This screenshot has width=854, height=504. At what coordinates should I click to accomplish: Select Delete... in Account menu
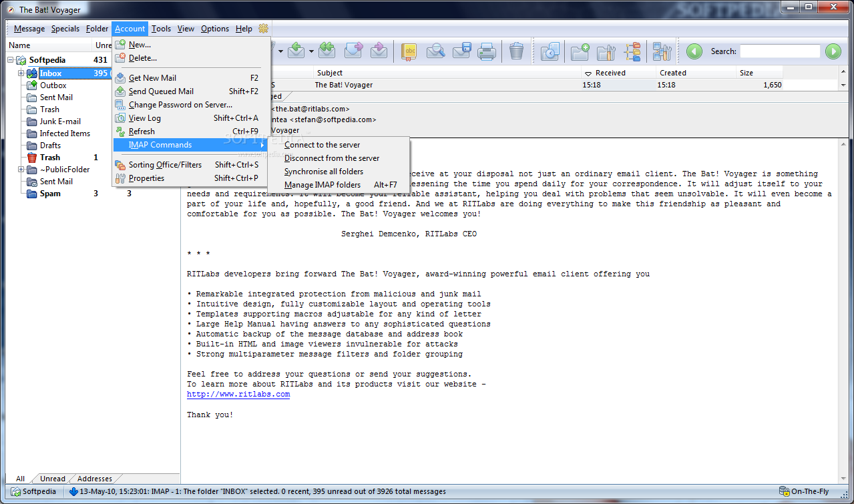pos(191,58)
